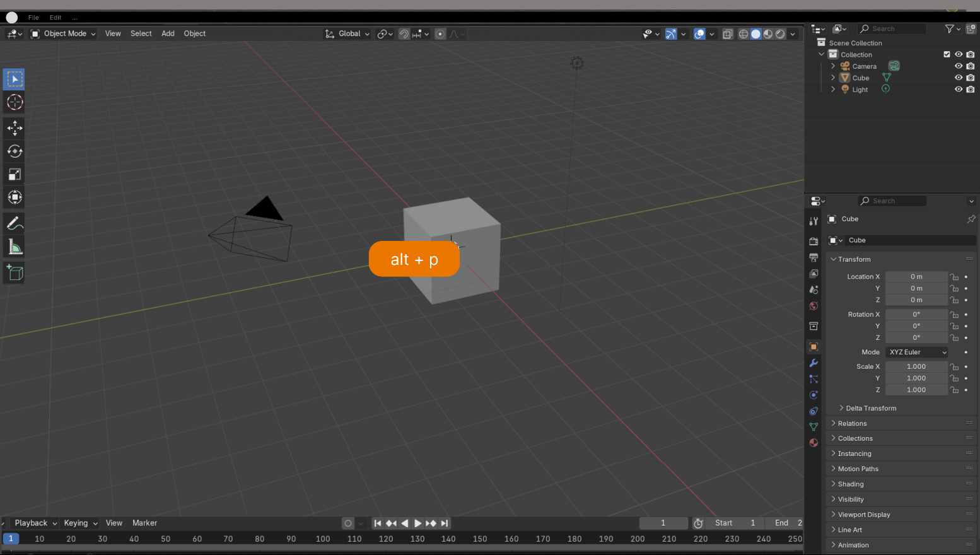
Task: Lock the Location X value
Action: point(955,276)
